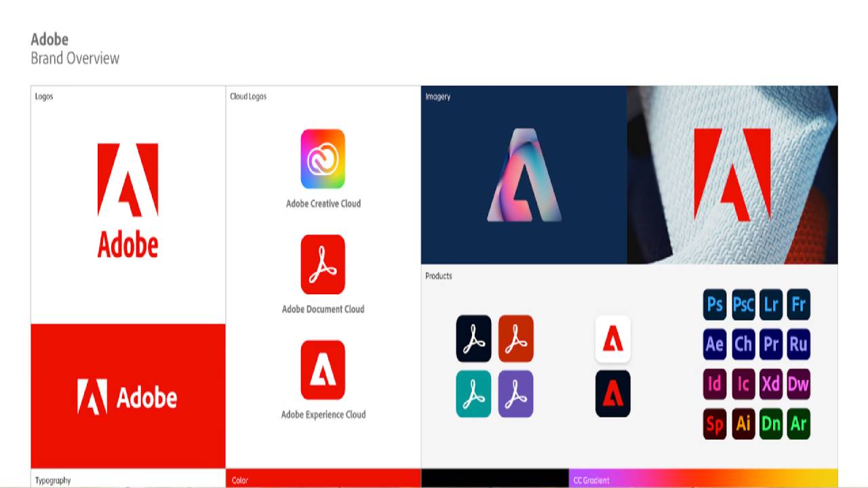Viewport: 868px width, 488px height.
Task: Click the "Products" section heading
Action: tap(439, 276)
